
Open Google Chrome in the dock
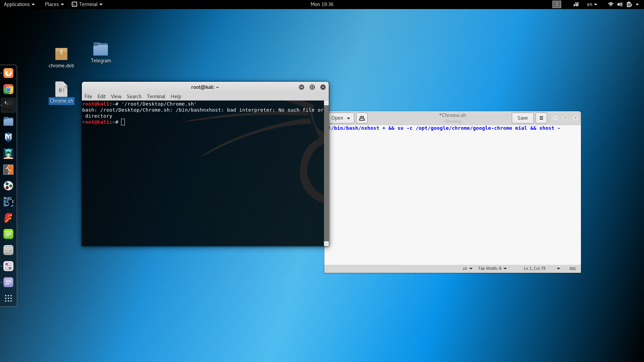coord(8,89)
